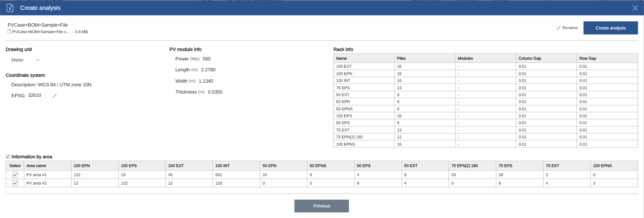
Task: Select the 100 EPNS rack row name
Action: pyautogui.click(x=345, y=144)
